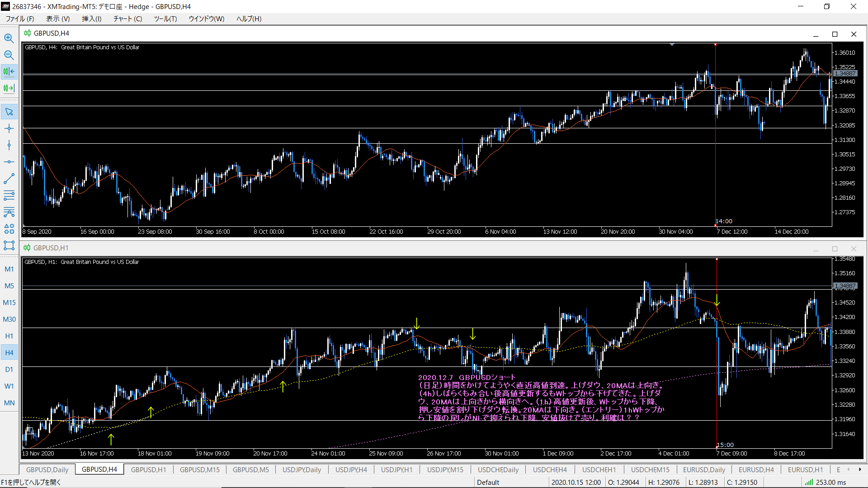Switch chart timeframe to M15
The height and width of the screenshot is (488, 868).
click(x=9, y=302)
